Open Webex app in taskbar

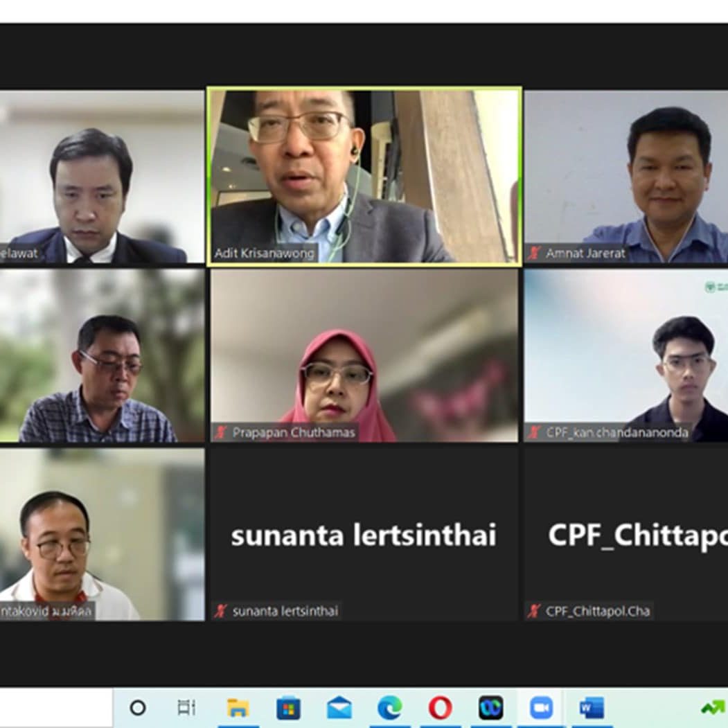[491, 708]
